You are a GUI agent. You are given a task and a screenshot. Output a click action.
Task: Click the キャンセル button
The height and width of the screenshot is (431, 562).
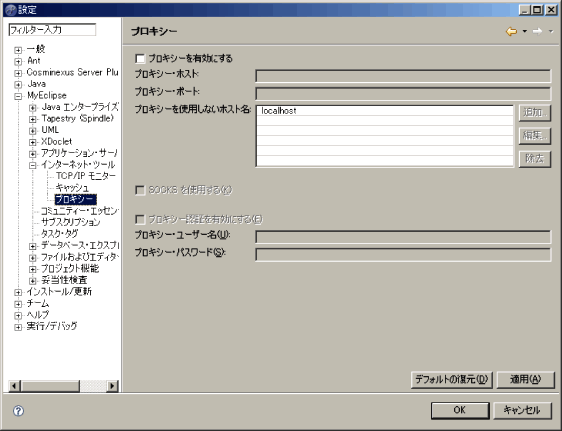(x=522, y=410)
